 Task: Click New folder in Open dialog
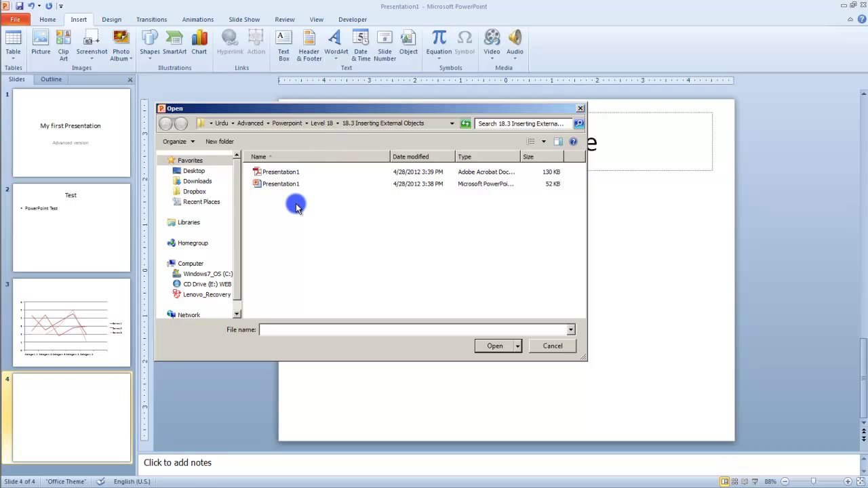(220, 142)
